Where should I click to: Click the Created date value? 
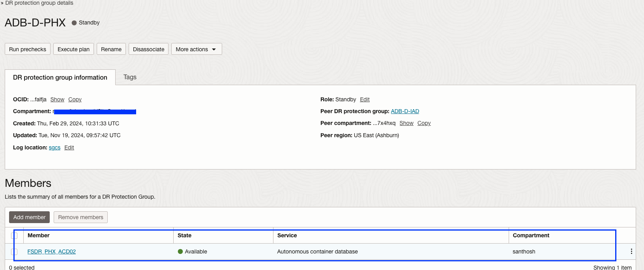click(78, 123)
